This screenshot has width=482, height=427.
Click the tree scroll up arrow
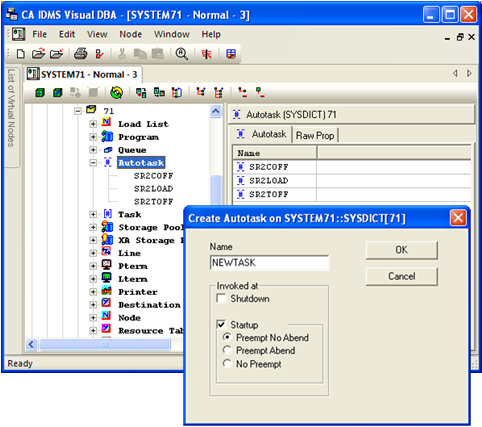tap(216, 111)
